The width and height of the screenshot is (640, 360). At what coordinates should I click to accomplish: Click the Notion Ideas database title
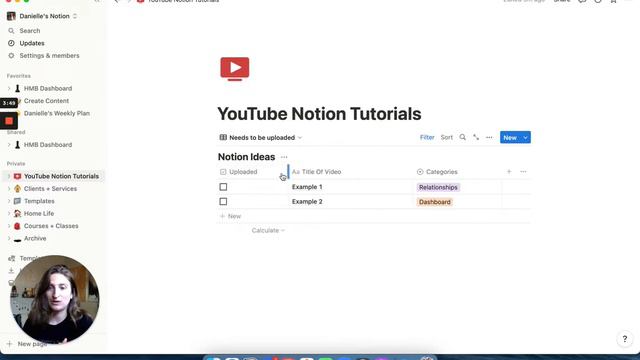coord(247,157)
